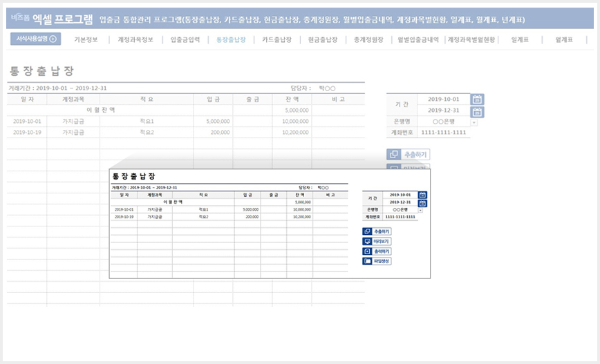Open the 은행명 dropdown arrow in main panel

pyautogui.click(x=474, y=122)
